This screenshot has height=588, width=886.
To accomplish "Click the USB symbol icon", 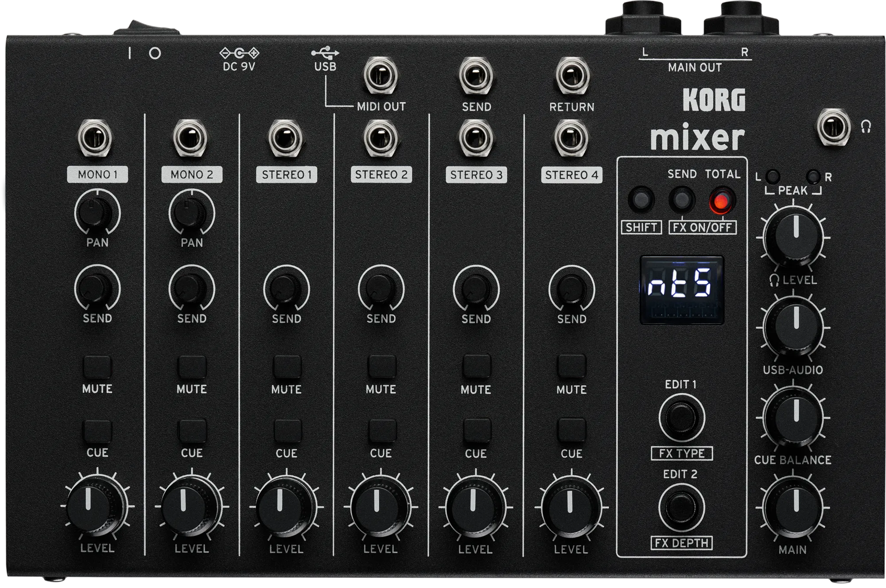I will (x=325, y=52).
